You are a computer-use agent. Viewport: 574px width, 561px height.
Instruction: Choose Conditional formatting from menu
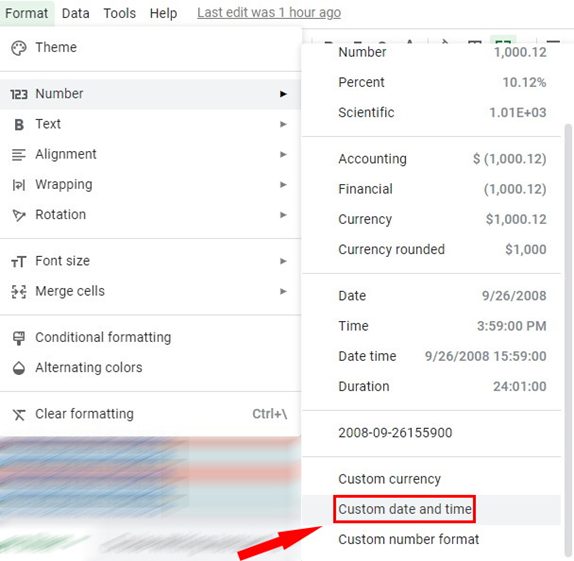[x=150, y=337]
